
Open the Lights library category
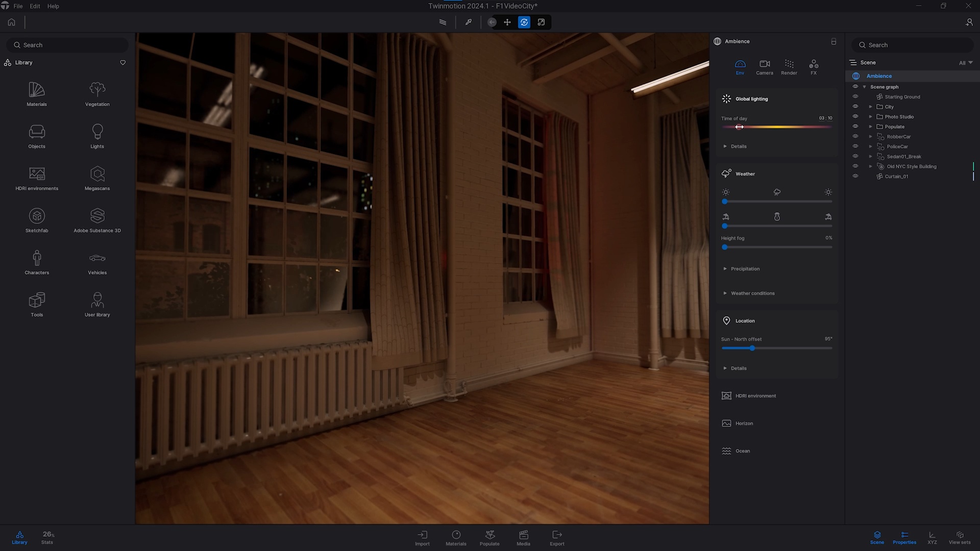coord(97,136)
